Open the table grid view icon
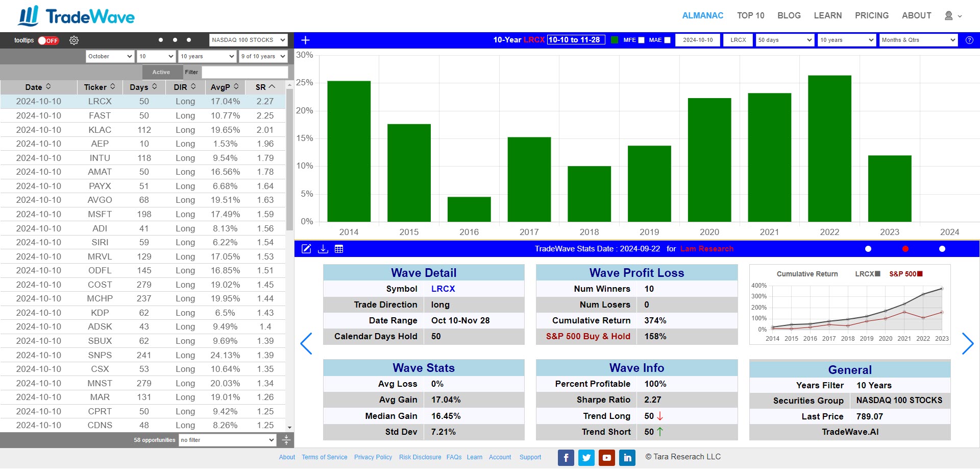The image size is (980, 469). point(339,249)
